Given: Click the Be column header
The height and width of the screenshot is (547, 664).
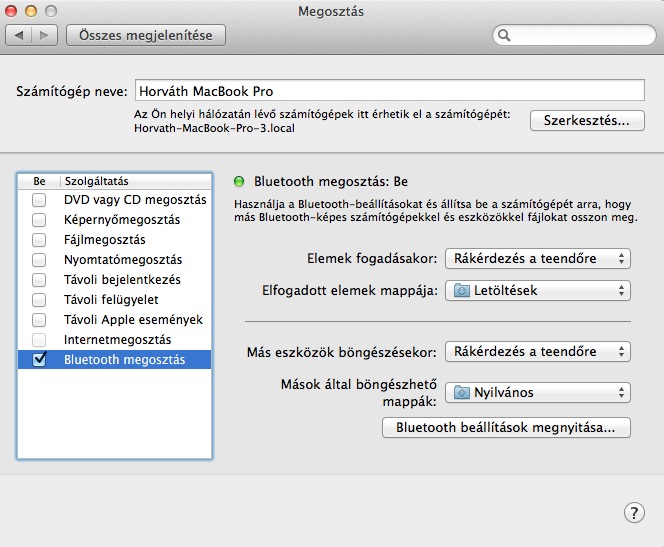Looking at the screenshot, I should (x=39, y=181).
